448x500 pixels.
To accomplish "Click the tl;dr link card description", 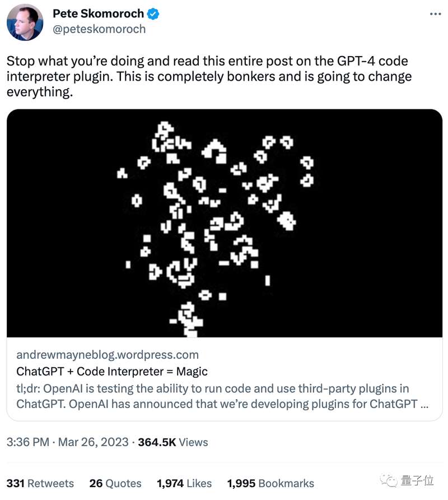I will coord(222,396).
